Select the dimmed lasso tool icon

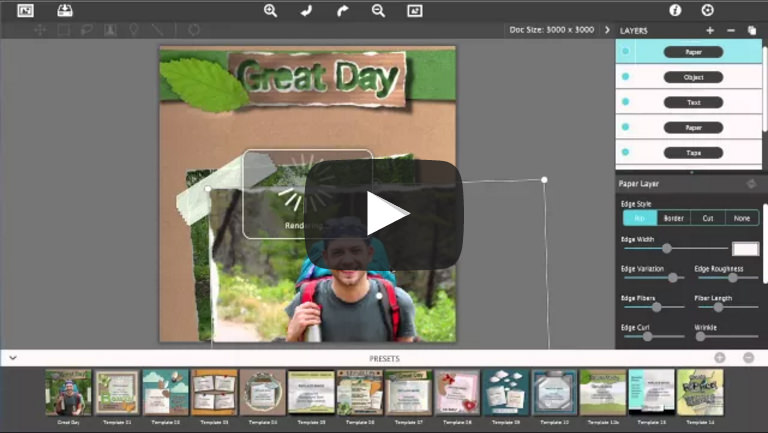click(x=87, y=30)
